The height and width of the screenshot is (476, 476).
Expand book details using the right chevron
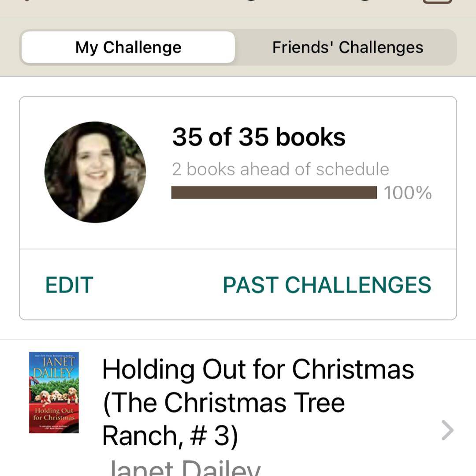[447, 430]
